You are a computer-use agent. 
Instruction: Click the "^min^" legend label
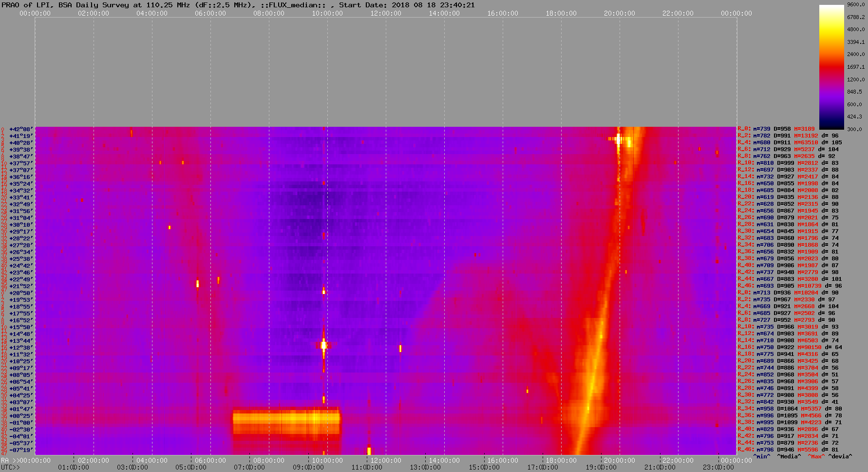762,456
